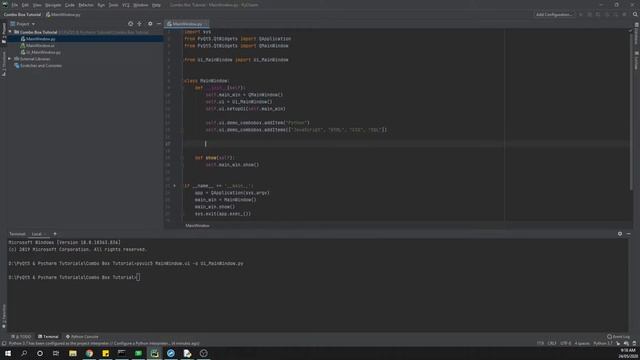Click 4 spaces indent setting
Viewport: 640px width, 360px height.
(x=582, y=344)
